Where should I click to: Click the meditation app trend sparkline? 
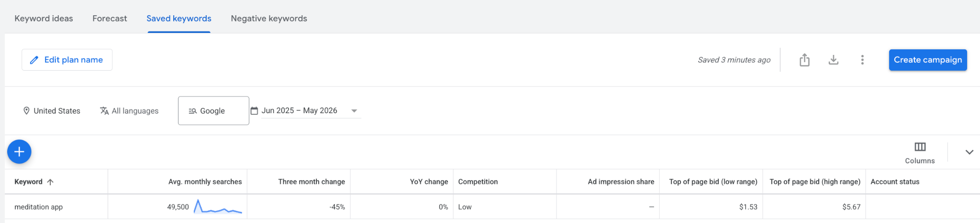tap(218, 206)
